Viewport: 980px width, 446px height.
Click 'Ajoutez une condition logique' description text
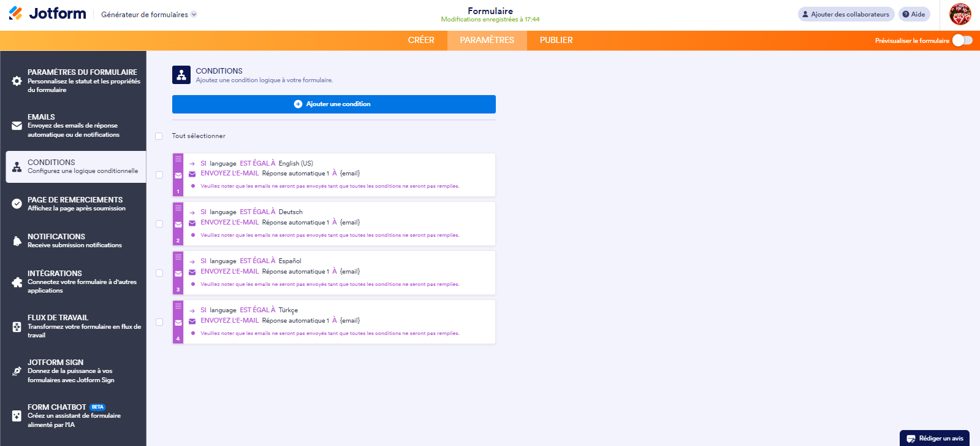click(264, 80)
